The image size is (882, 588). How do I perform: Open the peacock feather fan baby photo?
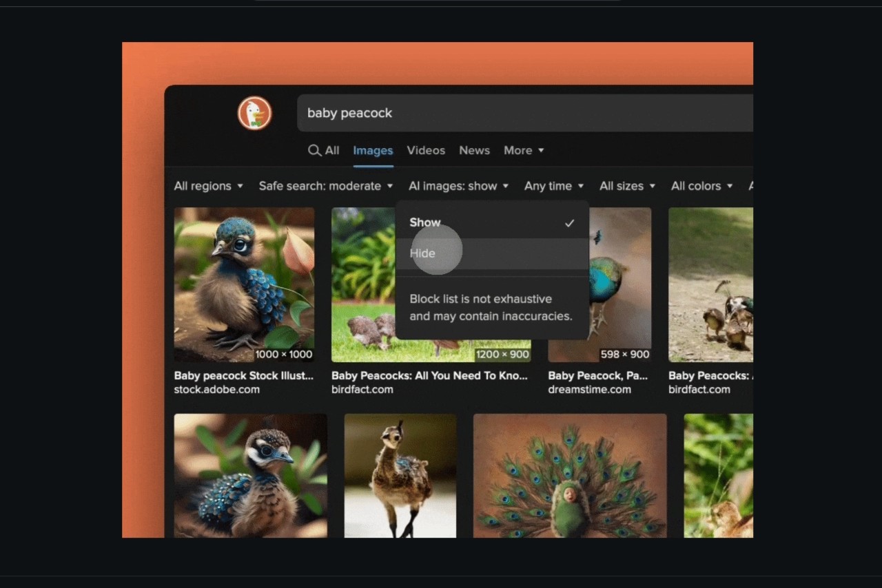[570, 476]
